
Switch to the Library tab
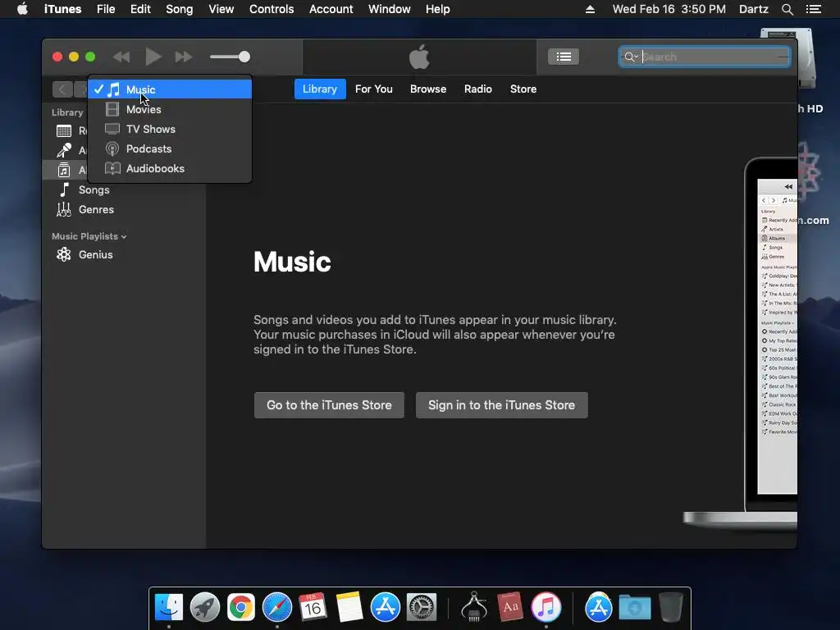(x=320, y=89)
